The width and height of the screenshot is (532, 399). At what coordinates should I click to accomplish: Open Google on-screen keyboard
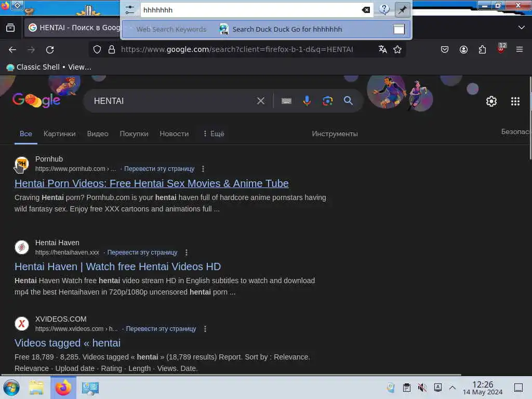click(x=286, y=101)
